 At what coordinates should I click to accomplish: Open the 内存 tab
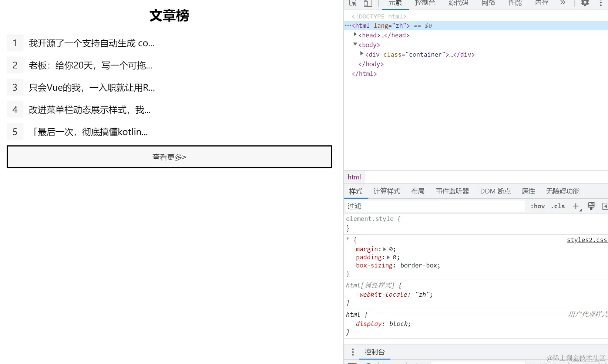pyautogui.click(x=542, y=3)
